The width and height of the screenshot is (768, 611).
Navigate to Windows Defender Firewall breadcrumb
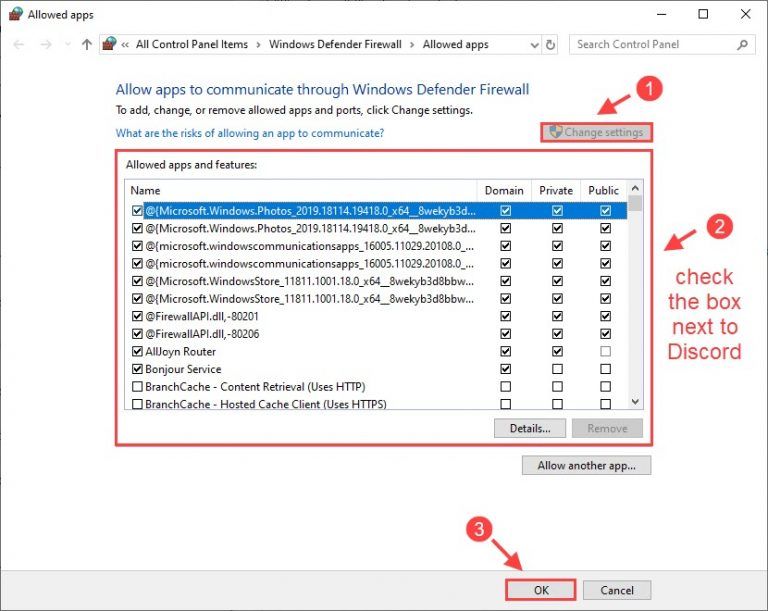click(x=335, y=45)
